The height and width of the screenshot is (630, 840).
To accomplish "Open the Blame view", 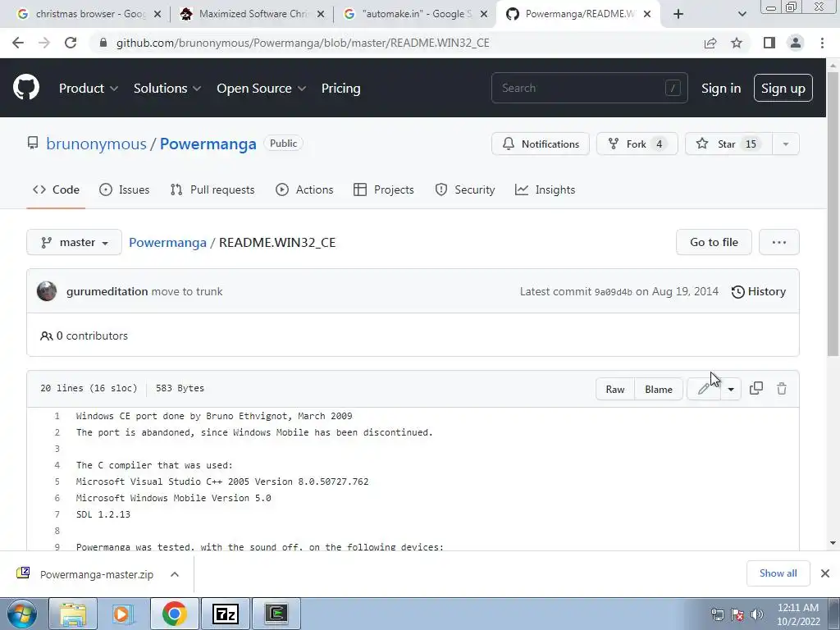I will pyautogui.click(x=659, y=390).
